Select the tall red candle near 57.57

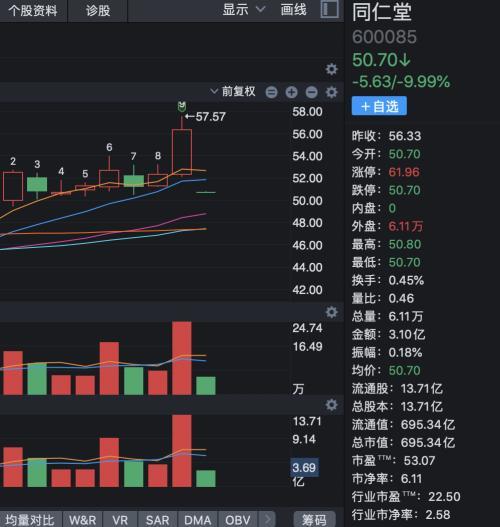coord(182,152)
